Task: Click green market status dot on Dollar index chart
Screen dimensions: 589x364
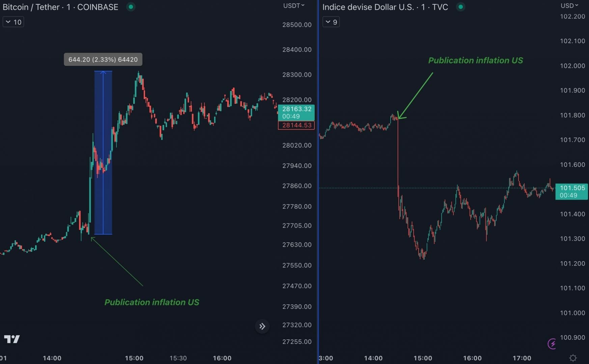Action: pos(460,7)
